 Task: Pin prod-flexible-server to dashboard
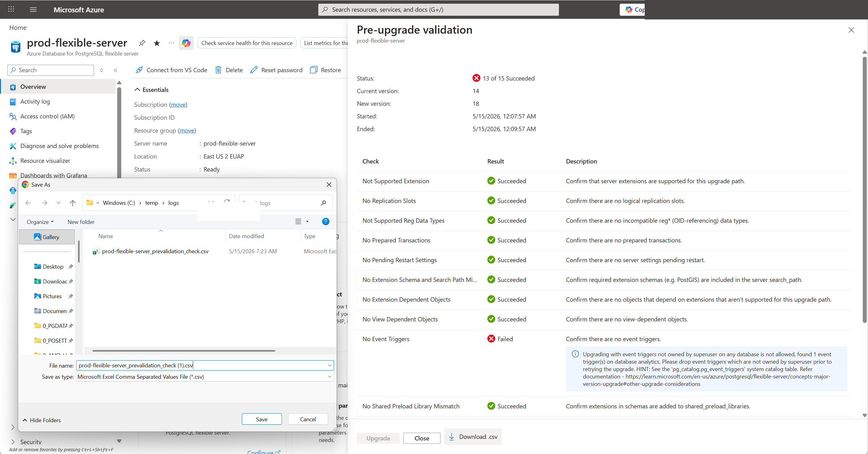pyautogui.click(x=142, y=43)
